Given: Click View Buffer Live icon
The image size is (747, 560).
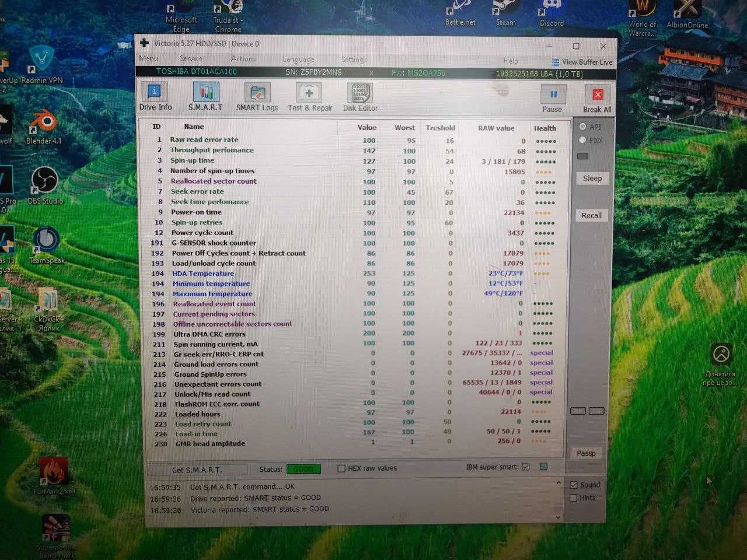Looking at the screenshot, I should click(556, 62).
